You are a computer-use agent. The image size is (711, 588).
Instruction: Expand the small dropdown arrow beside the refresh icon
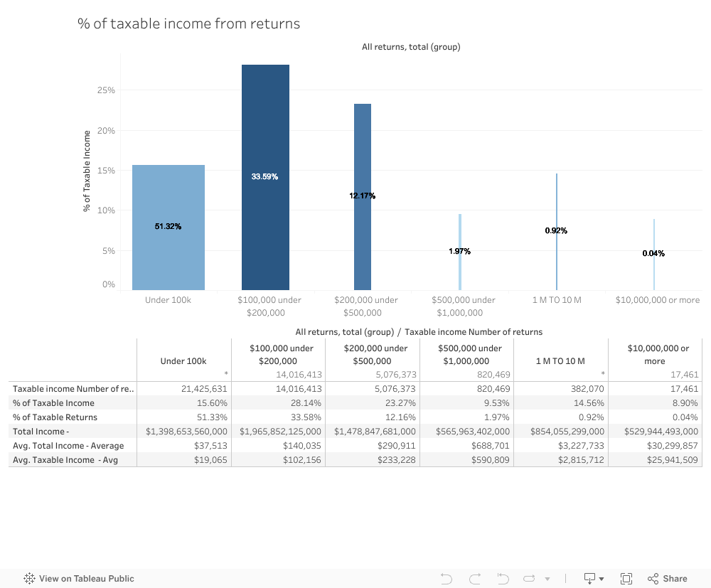coord(547,579)
